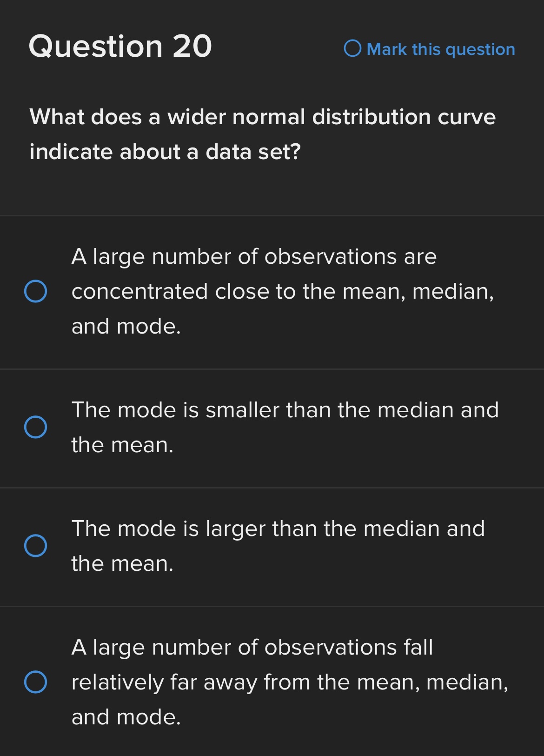Select the first answer radio button
This screenshot has height=756, width=544.
tap(37, 290)
